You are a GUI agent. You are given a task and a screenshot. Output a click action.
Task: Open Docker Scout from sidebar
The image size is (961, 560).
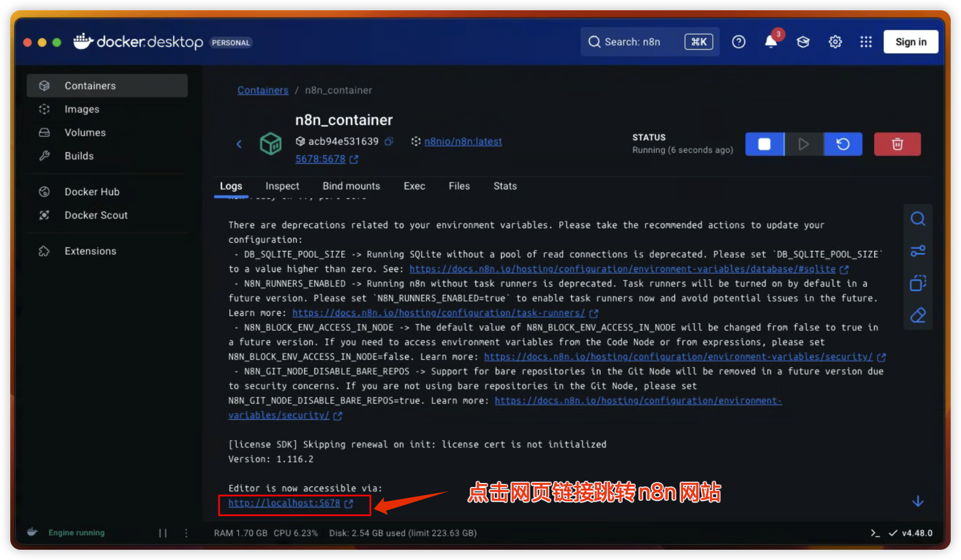107,215
